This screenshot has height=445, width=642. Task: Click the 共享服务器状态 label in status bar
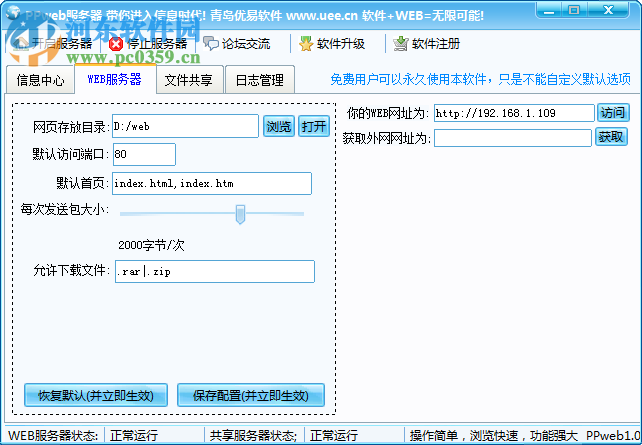pos(253,435)
